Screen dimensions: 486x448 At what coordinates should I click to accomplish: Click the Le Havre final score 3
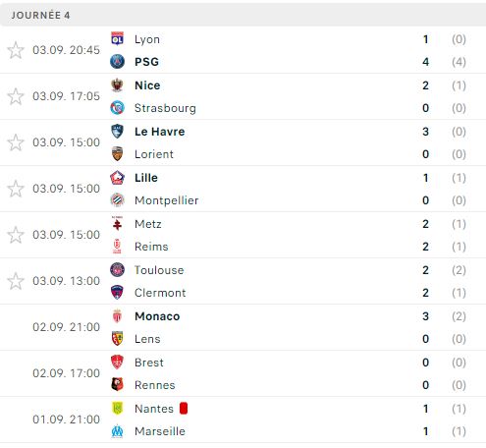coord(425,132)
